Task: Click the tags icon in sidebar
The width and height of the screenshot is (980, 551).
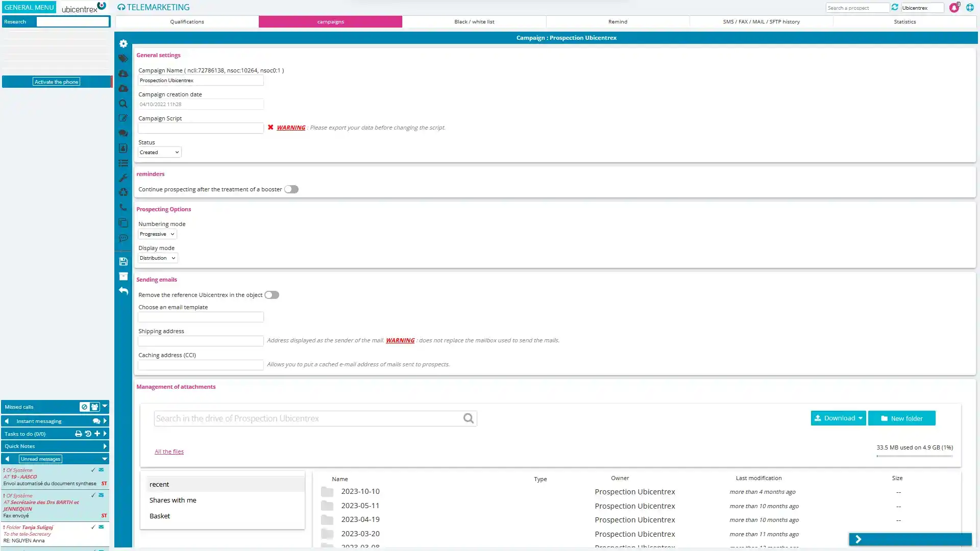Action: pyautogui.click(x=123, y=59)
